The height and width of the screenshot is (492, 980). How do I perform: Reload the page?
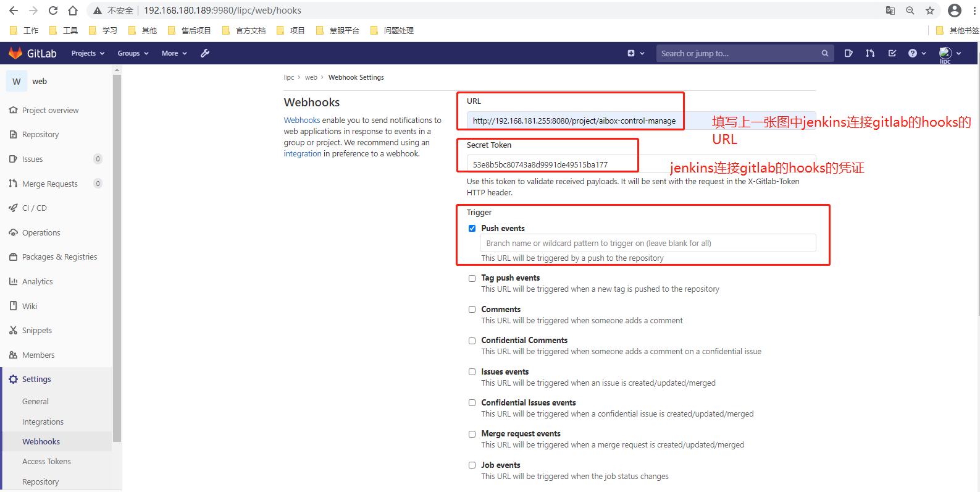pyautogui.click(x=53, y=11)
